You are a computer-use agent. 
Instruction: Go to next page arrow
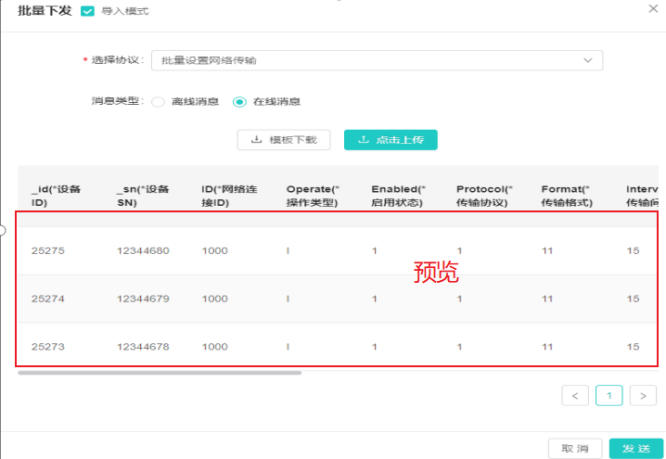tap(640, 395)
